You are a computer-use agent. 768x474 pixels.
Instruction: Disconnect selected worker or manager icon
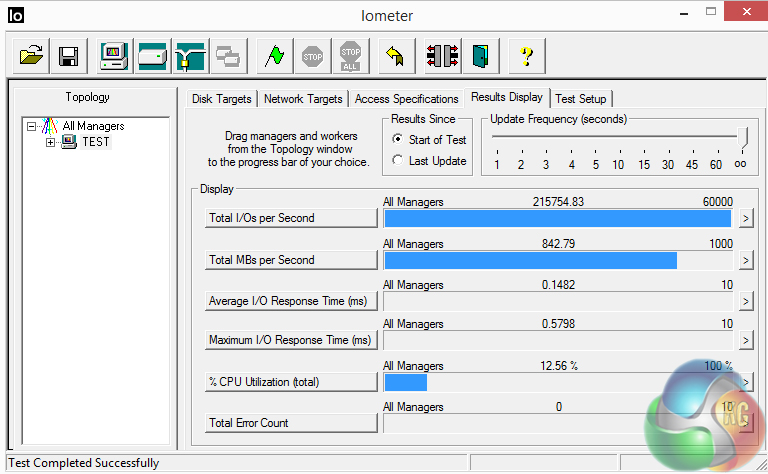point(442,56)
